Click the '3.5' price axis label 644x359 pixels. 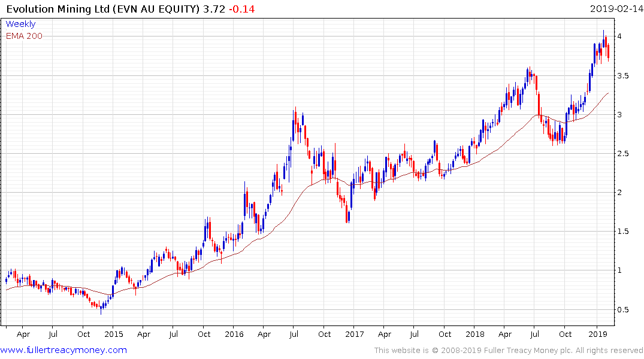click(x=623, y=76)
